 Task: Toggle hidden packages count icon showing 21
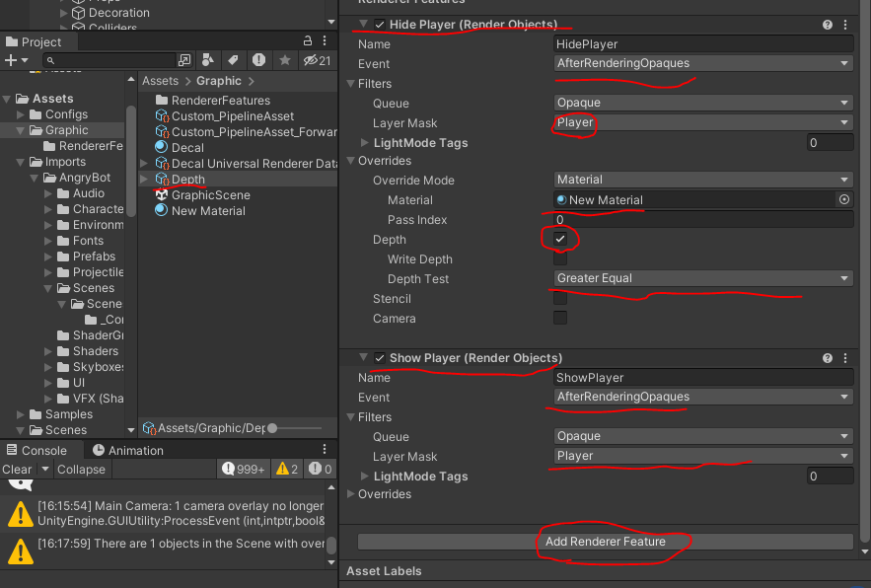(318, 60)
